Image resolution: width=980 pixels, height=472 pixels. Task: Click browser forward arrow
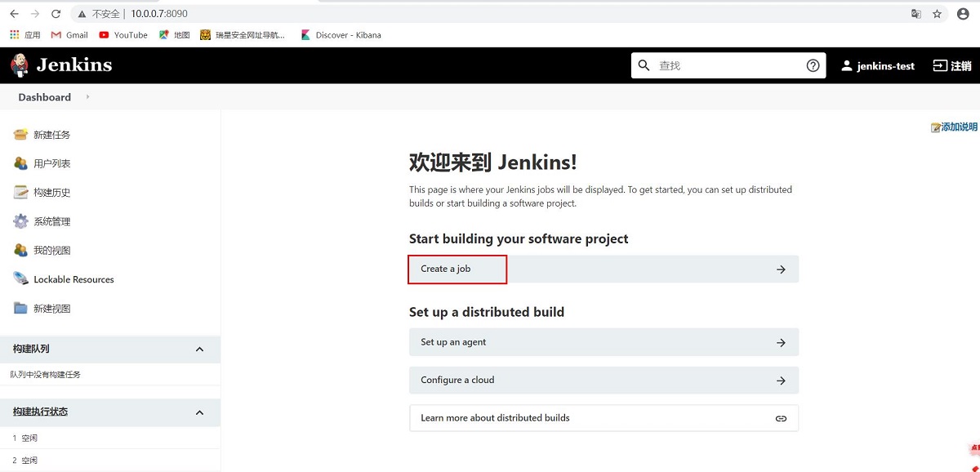pos(35,14)
